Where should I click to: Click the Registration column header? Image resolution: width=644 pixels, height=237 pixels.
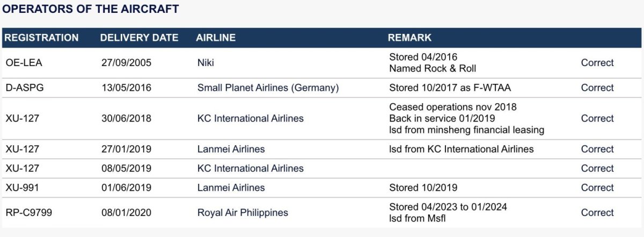click(x=41, y=38)
